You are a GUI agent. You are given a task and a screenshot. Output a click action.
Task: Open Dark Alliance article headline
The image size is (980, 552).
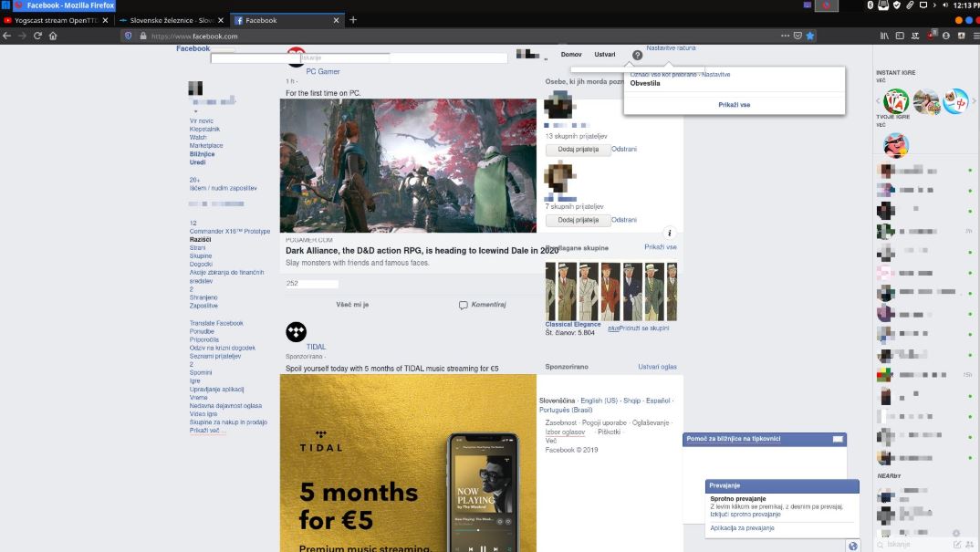coord(422,251)
